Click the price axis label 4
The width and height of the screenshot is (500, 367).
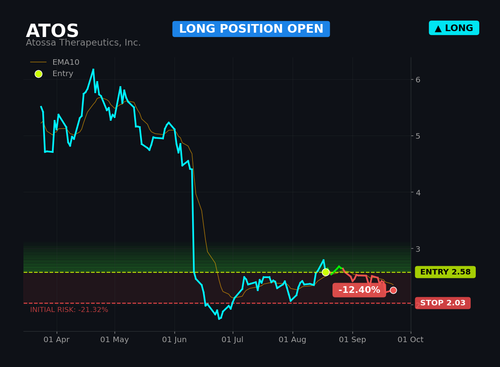pyautogui.click(x=418, y=193)
